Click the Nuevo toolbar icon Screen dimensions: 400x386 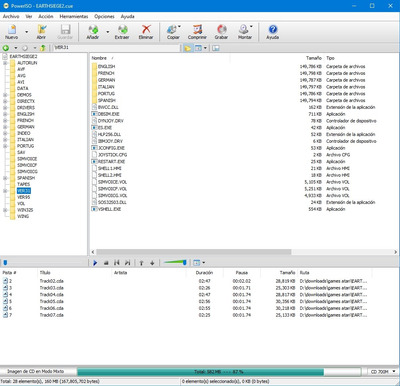click(12, 30)
